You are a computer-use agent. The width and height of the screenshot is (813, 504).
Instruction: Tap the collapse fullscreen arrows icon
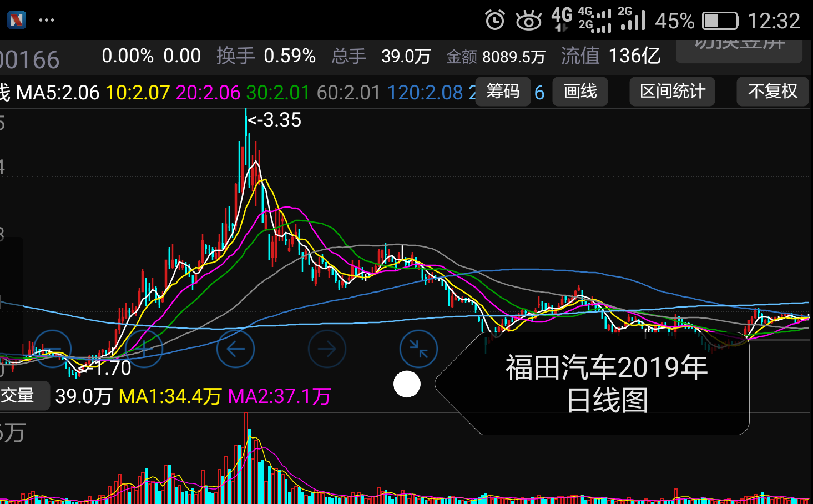[x=418, y=349]
